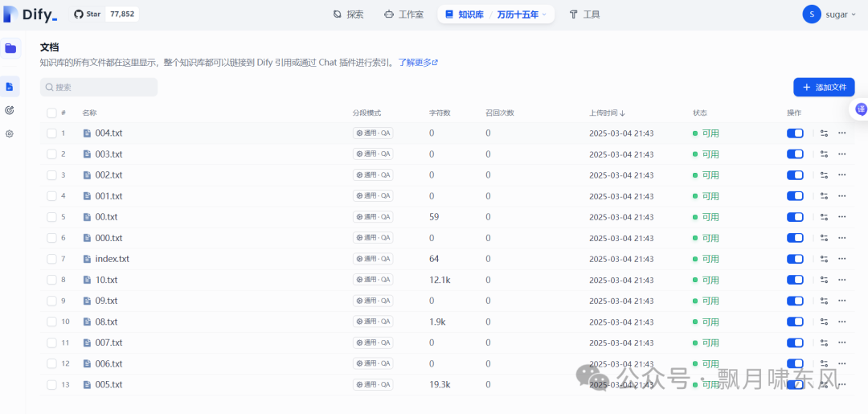Open segment settings icon for 08.txt
868x414 pixels.
[825, 322]
